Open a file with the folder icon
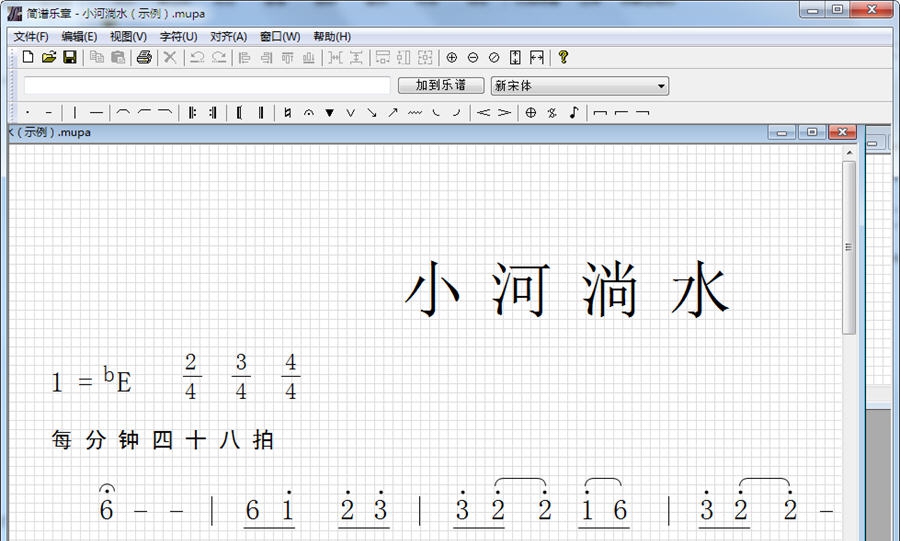Image resolution: width=900 pixels, height=541 pixels. (49, 57)
